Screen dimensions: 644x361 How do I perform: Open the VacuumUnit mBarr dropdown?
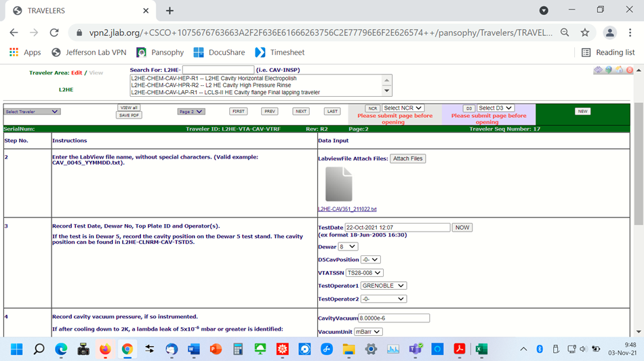pyautogui.click(x=368, y=332)
